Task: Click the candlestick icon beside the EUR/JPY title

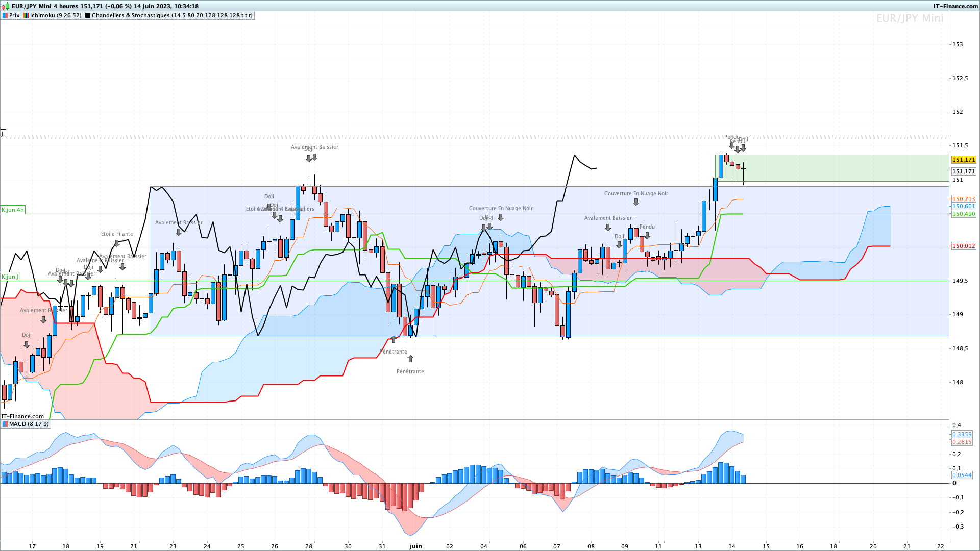Action: pos(6,6)
